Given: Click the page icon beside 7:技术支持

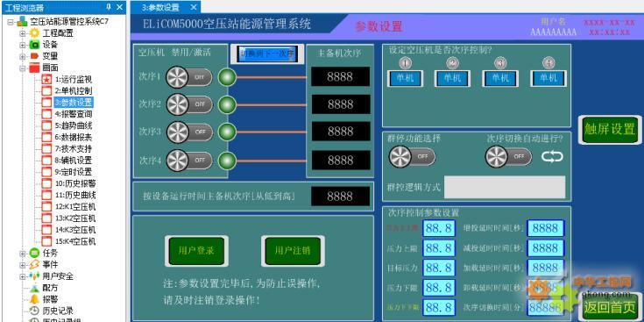Looking at the screenshot, I should (46, 148).
